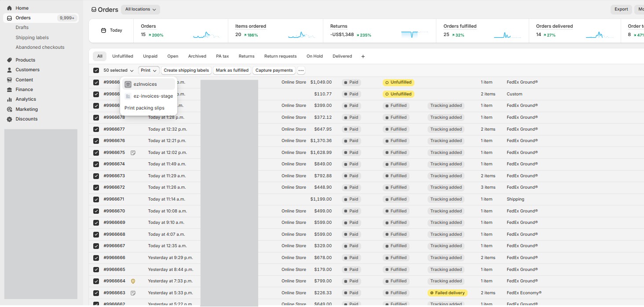This screenshot has height=307, width=644.
Task: Click the warning icon on order #9966664
Action: tap(133, 281)
